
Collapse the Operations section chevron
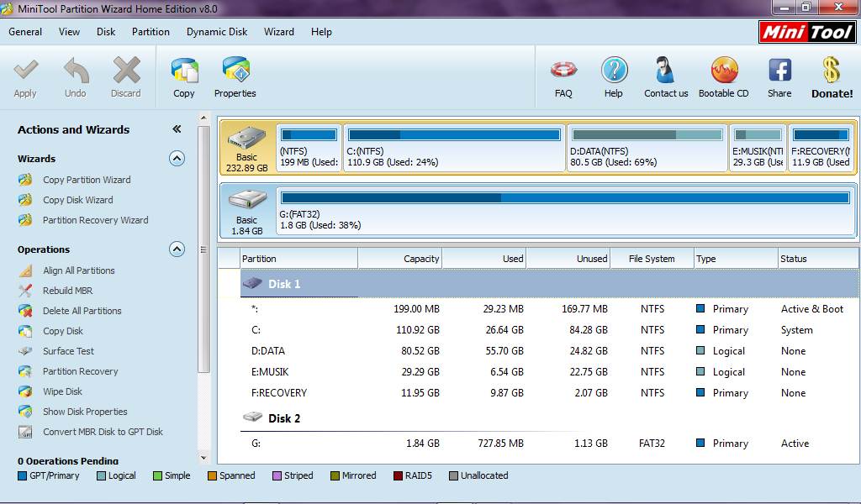click(x=176, y=249)
